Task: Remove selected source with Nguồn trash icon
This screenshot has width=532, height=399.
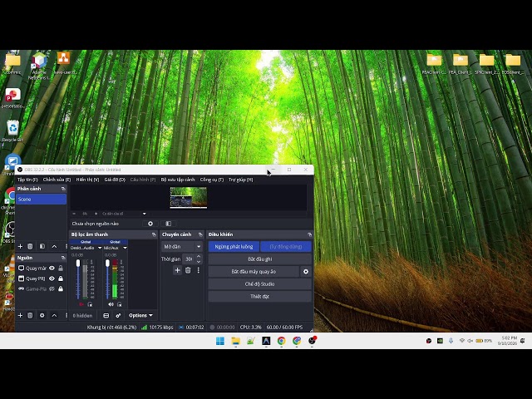Action: pos(30,316)
